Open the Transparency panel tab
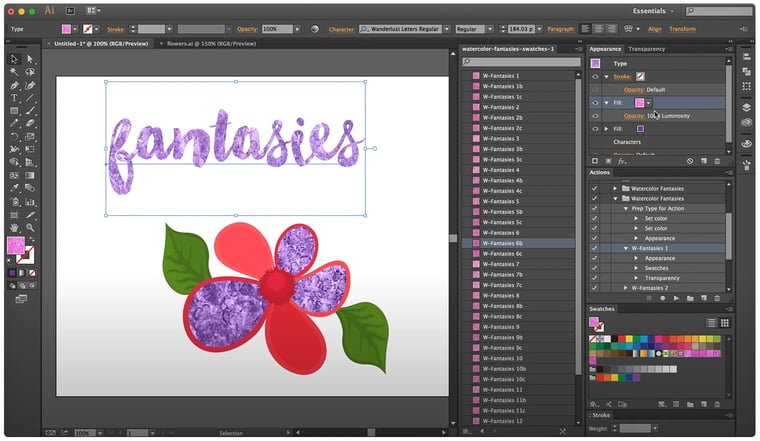760x441 pixels. 647,48
